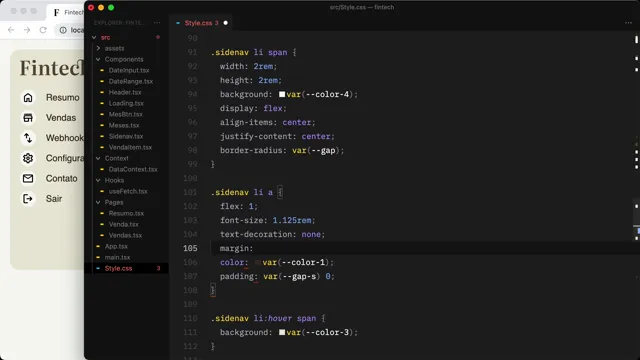Image resolution: width=640 pixels, height=360 pixels.
Task: Open VendaItem.tsx in the explorer
Action: (130, 147)
